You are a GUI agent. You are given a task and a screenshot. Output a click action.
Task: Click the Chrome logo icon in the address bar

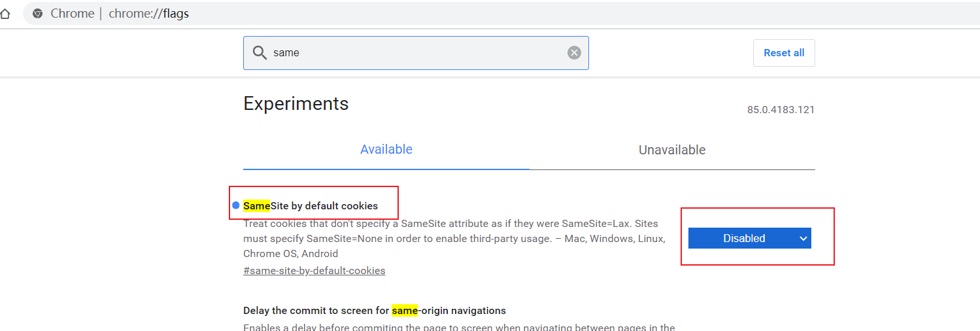[38, 14]
